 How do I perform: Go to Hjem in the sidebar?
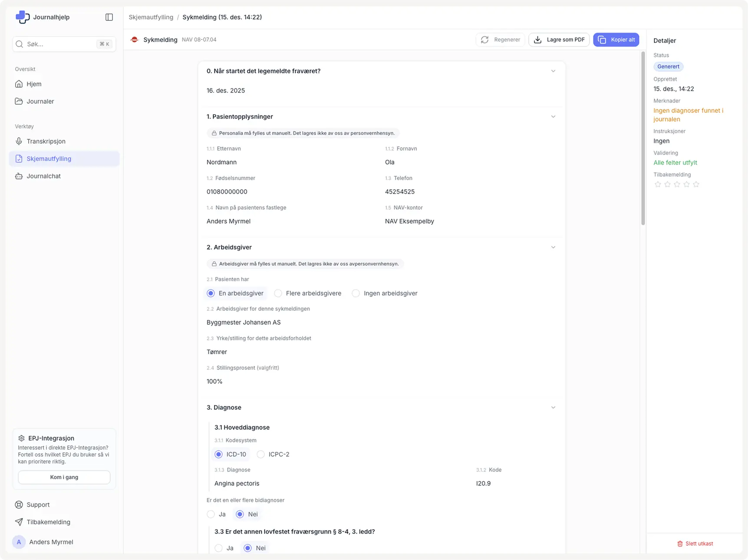coord(34,84)
